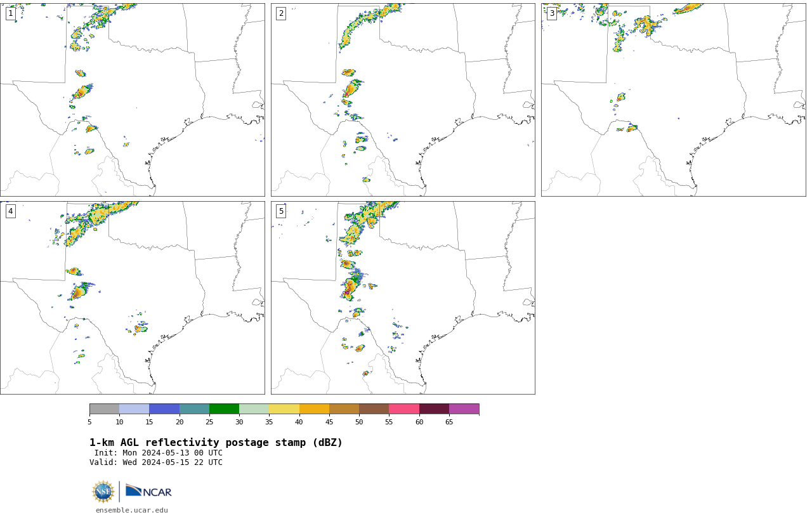Click the ensemble.ucar.edu text
The width and height of the screenshot is (812, 517).
point(132,510)
